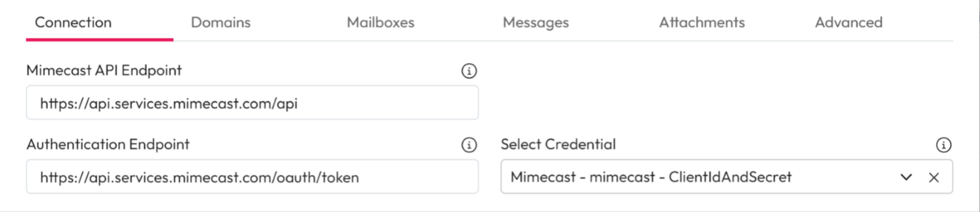980x212 pixels.
Task: Switch to the Advanced tab
Action: coord(849,23)
